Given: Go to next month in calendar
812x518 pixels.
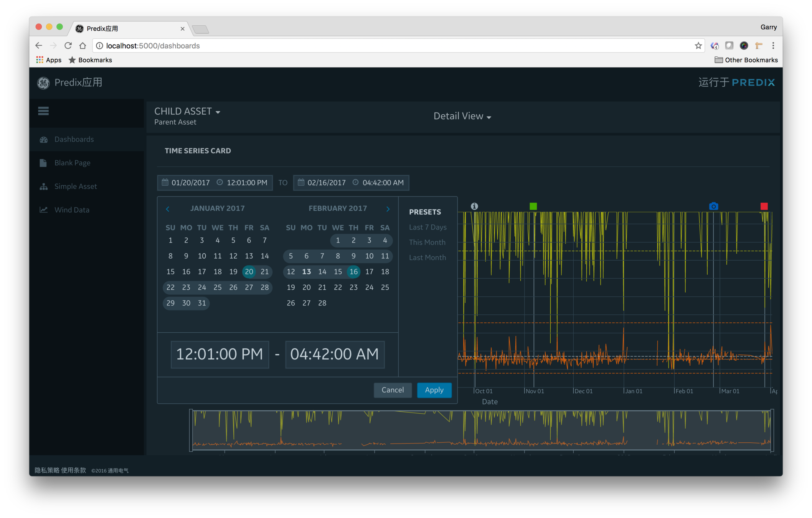Looking at the screenshot, I should click(388, 209).
